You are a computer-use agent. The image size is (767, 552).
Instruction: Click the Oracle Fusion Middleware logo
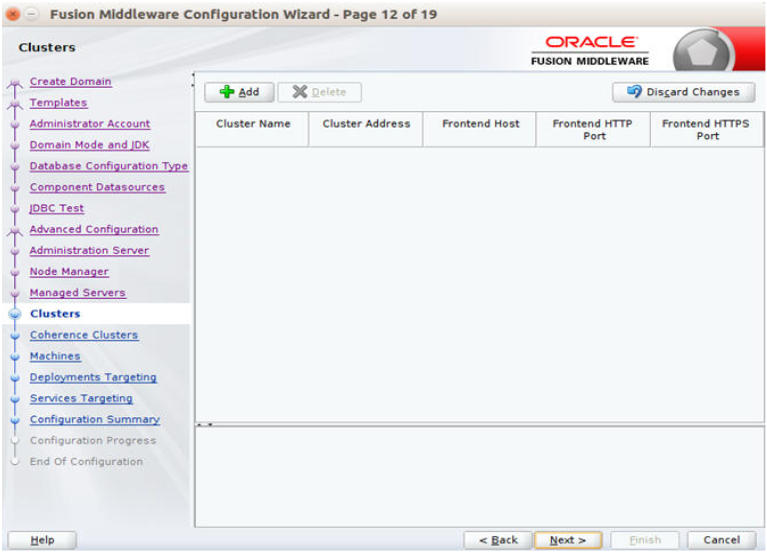click(x=590, y=50)
